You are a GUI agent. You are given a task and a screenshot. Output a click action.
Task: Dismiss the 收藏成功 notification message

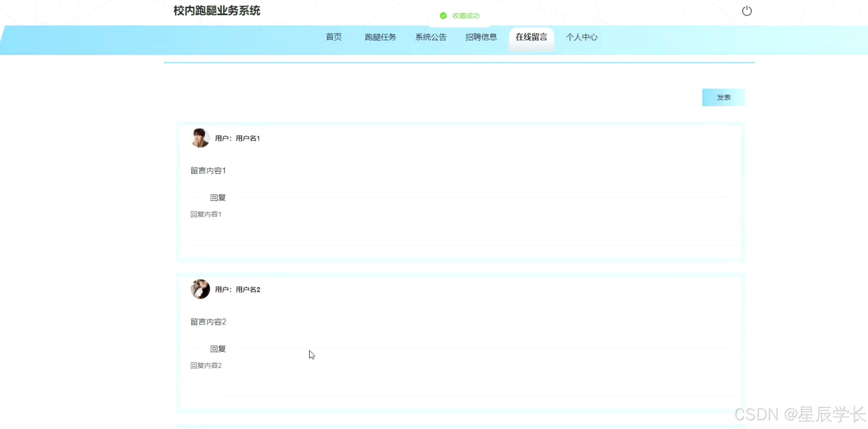pos(466,15)
